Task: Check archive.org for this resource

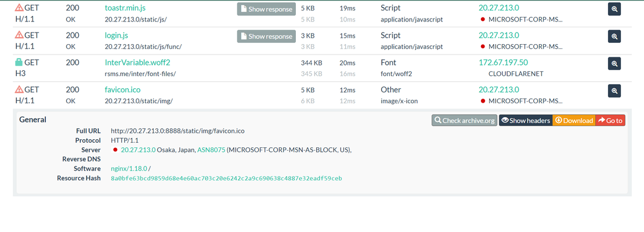Action: tap(464, 120)
